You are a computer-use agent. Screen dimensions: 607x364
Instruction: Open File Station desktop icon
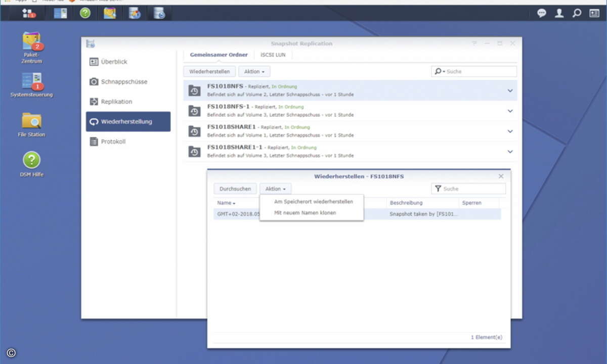(31, 124)
